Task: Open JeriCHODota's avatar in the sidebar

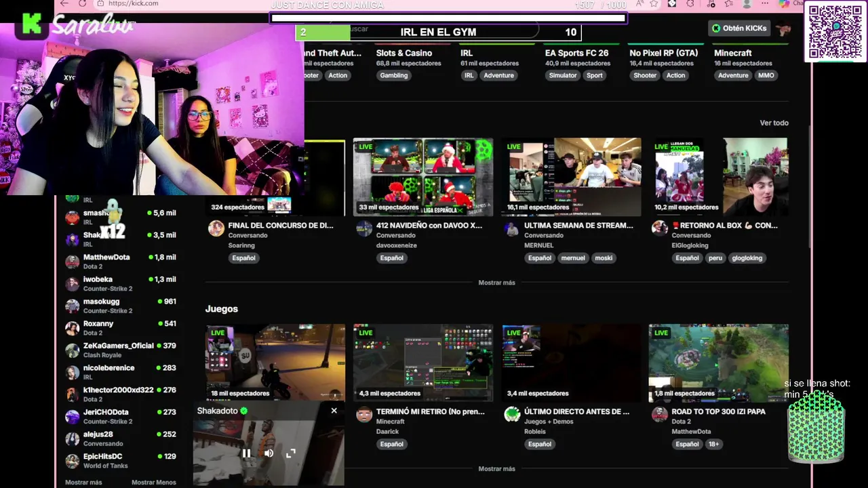Action: [x=72, y=417]
